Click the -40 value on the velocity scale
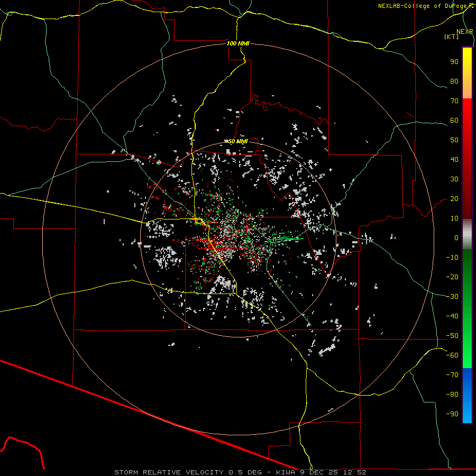Viewport: 476px width, 476px height. [452, 316]
